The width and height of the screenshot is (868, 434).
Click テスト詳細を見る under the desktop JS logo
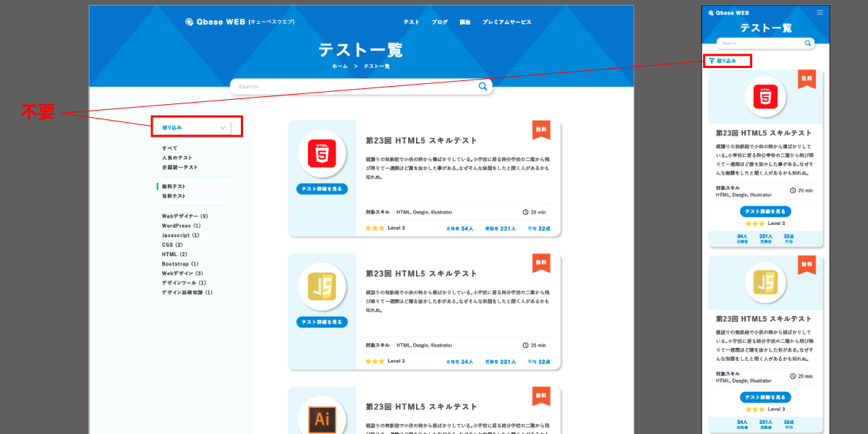(322, 322)
